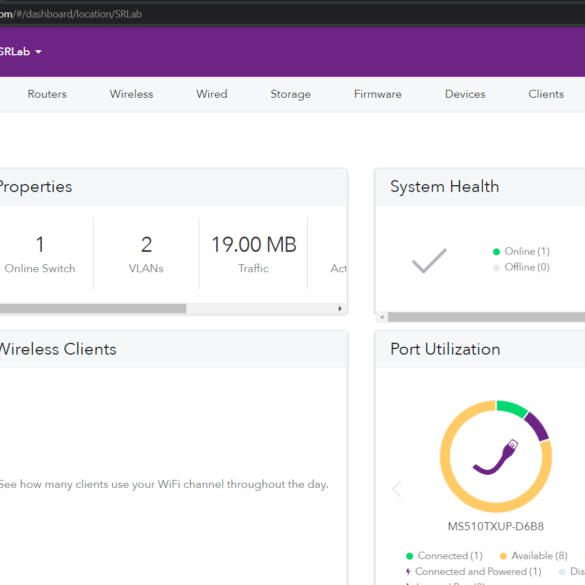Click the previous arrow in Port Utilization
This screenshot has height=585, width=585.
click(396, 488)
